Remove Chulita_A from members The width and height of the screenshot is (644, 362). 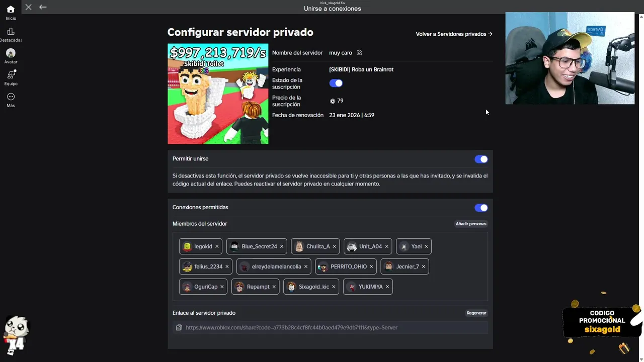coord(334,246)
